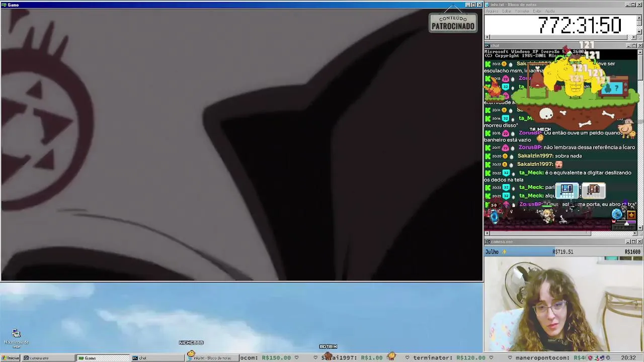Select the Game taskbar button
Screen dimensions: 644x362
pos(103,358)
